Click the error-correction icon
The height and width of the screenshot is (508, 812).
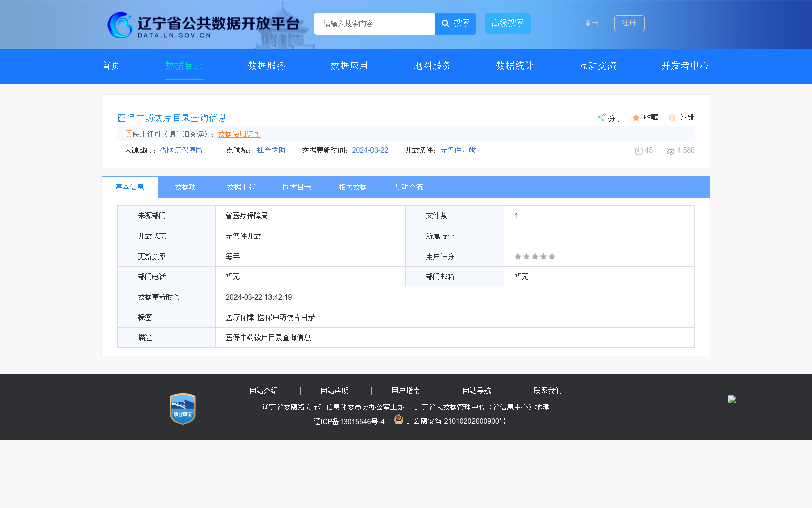point(672,118)
